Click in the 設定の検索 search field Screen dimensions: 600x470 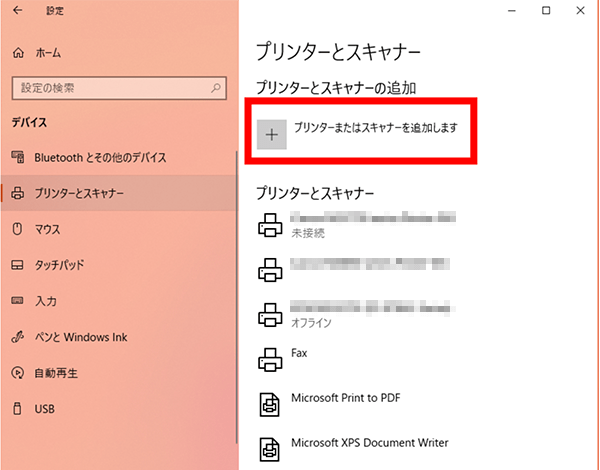119,88
